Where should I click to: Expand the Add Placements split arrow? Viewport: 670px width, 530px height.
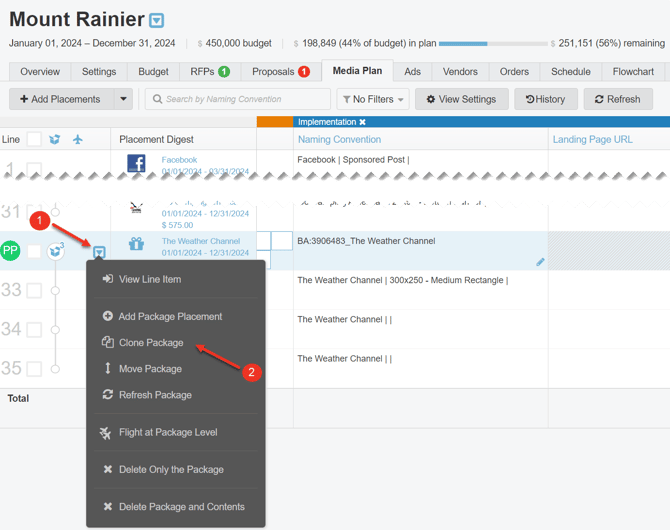tap(123, 99)
